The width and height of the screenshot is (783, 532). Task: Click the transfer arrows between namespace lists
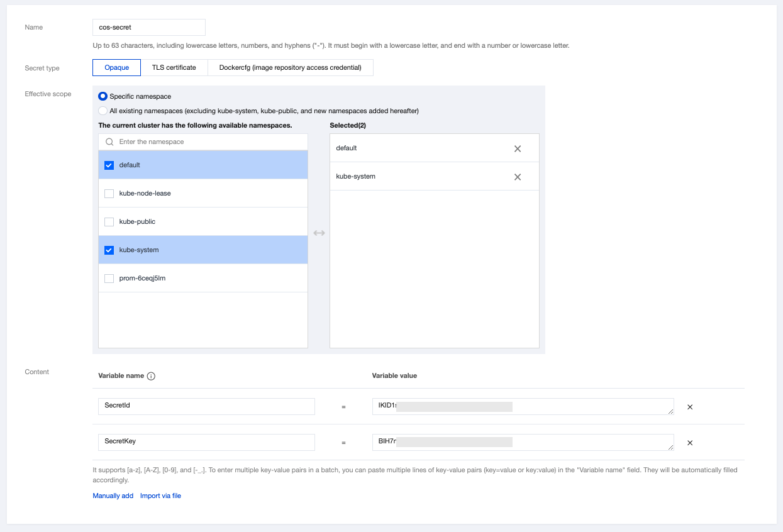click(x=319, y=233)
